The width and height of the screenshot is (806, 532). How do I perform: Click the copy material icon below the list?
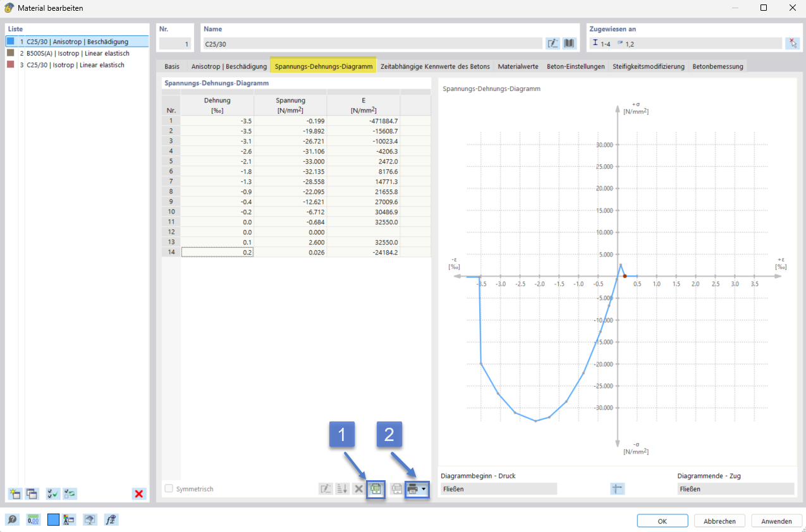(x=32, y=493)
